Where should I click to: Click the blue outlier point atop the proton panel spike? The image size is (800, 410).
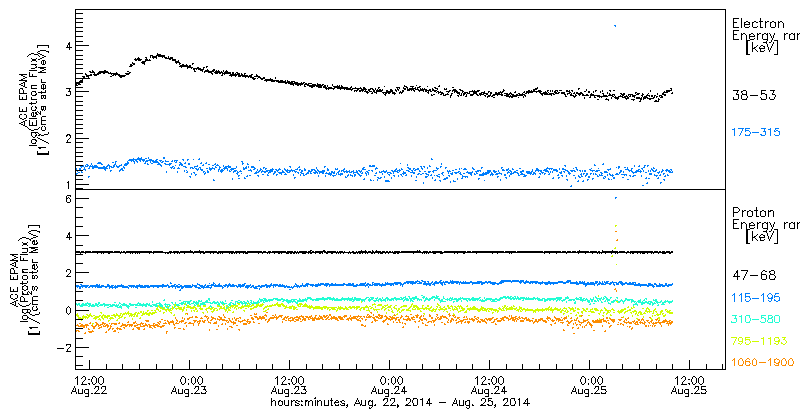(x=616, y=198)
